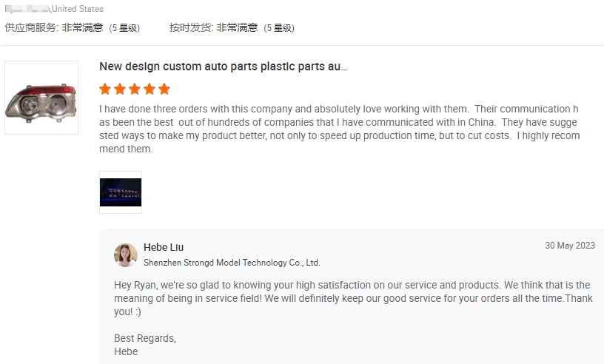Viewport: 604px width, 364px height.
Task: Click the blurred reviewer name
Action: coord(27,9)
